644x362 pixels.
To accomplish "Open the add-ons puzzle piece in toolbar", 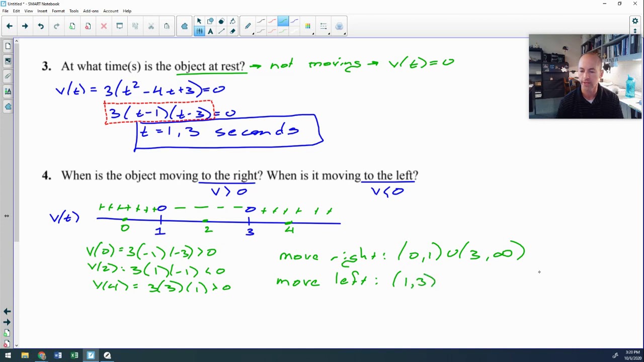I will [x=184, y=26].
